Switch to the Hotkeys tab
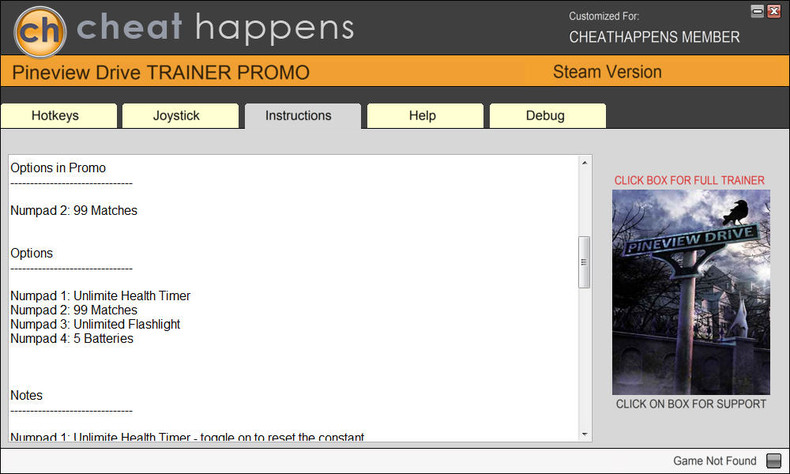Image resolution: width=790 pixels, height=474 pixels. coord(59,116)
